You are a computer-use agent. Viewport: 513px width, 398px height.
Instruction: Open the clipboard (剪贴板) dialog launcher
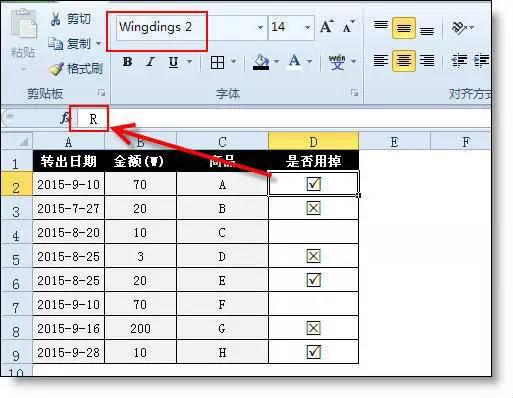(101, 93)
